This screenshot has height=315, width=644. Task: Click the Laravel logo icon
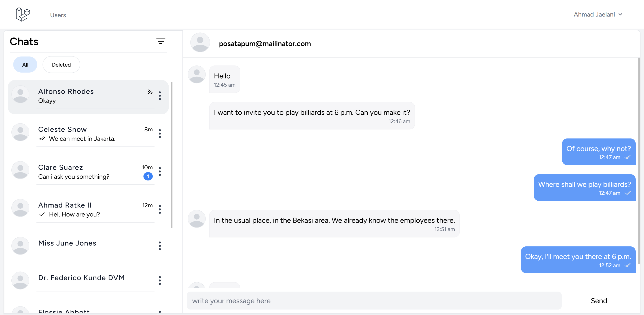[x=23, y=14]
